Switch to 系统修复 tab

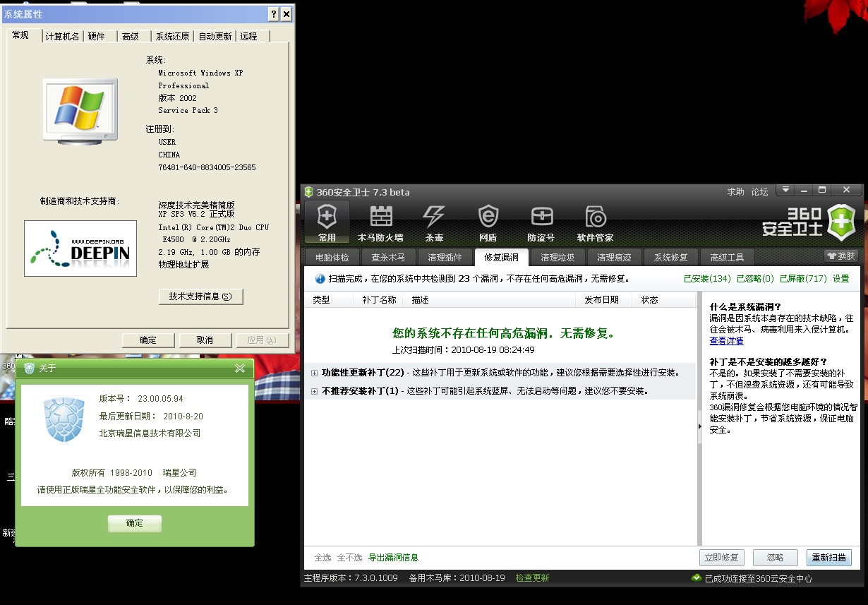tap(670, 257)
